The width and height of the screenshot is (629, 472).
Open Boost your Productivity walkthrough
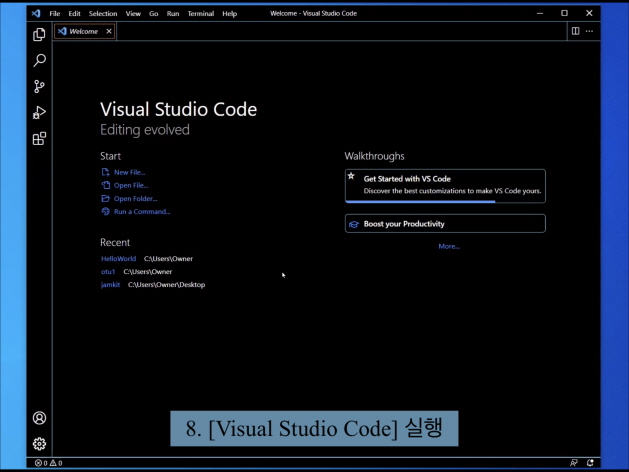pyautogui.click(x=445, y=223)
